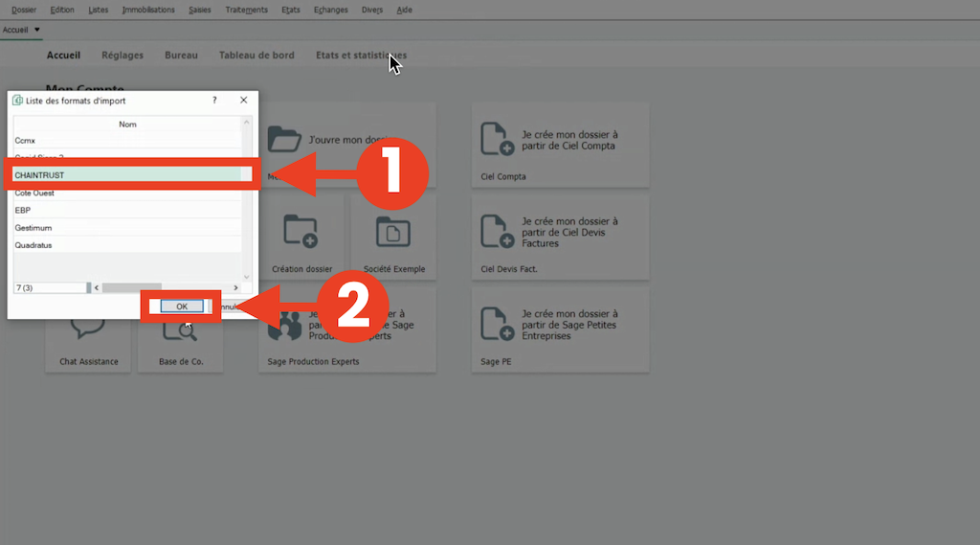
Task: Click the list scroll-down arrow
Action: [246, 277]
